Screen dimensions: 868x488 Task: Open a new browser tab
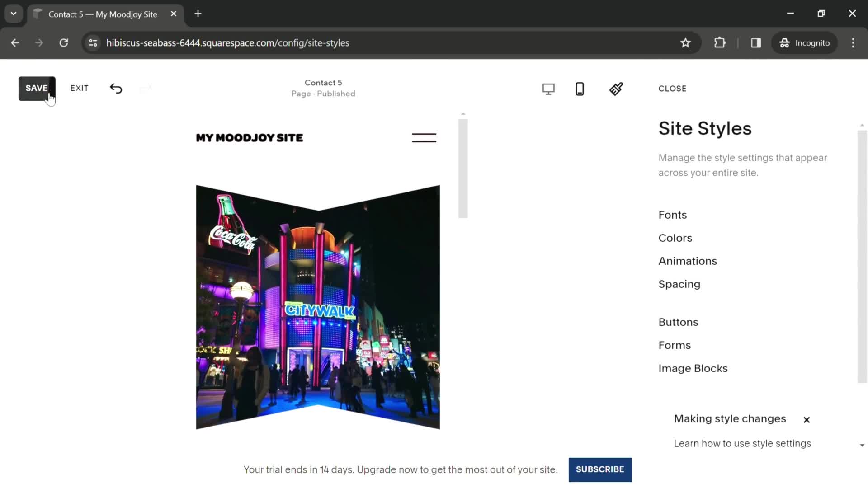(198, 14)
